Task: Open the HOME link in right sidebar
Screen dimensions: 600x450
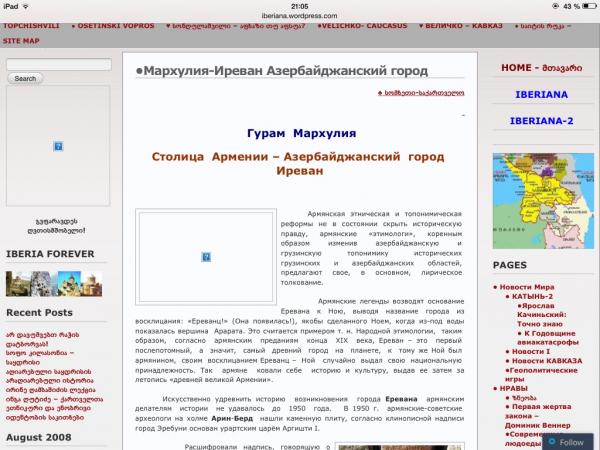Action: (541, 68)
